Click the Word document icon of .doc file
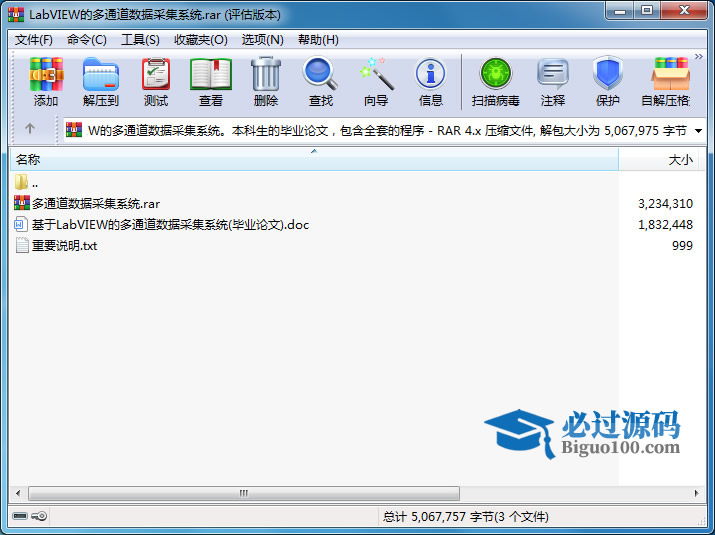This screenshot has height=535, width=715. pyautogui.click(x=21, y=224)
